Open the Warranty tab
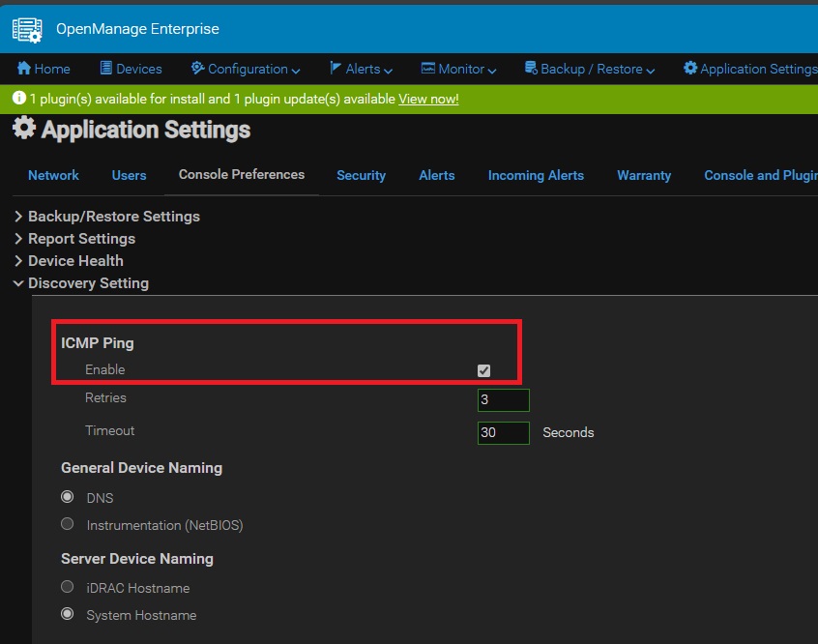The height and width of the screenshot is (644, 818). point(643,175)
